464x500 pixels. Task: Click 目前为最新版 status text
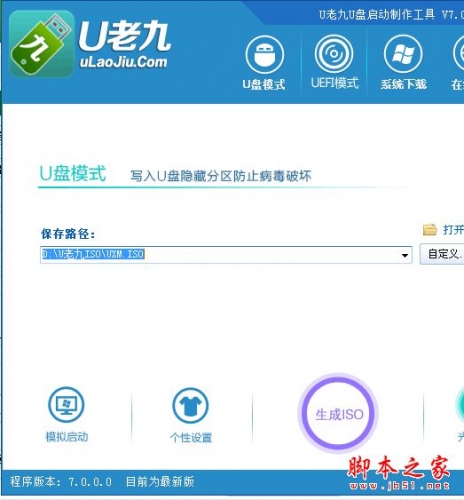160,482
